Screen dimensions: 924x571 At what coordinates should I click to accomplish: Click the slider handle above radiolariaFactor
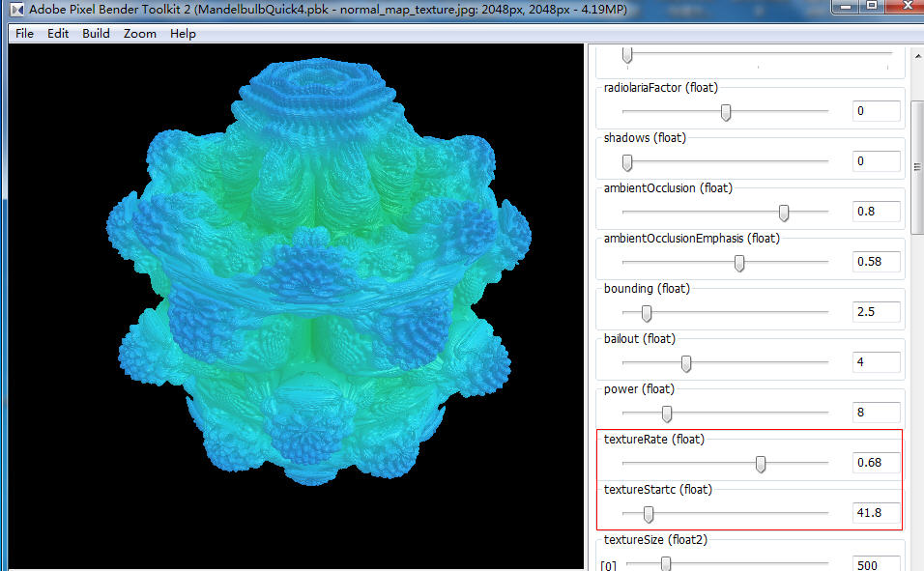point(627,55)
